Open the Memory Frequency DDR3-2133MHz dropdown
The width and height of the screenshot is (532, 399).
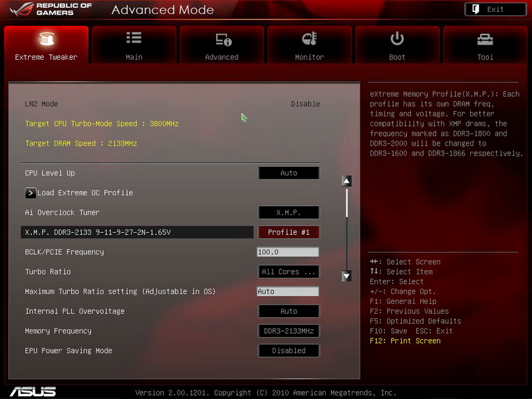[289, 331]
